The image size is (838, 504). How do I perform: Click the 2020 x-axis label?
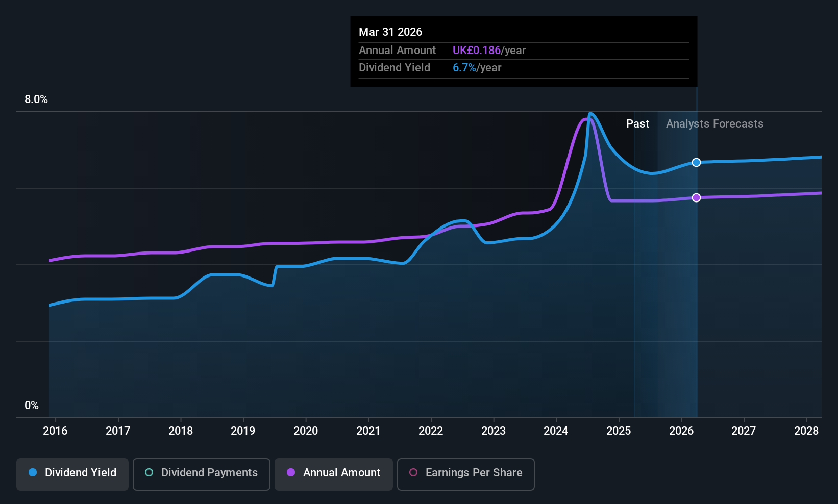coord(306,431)
